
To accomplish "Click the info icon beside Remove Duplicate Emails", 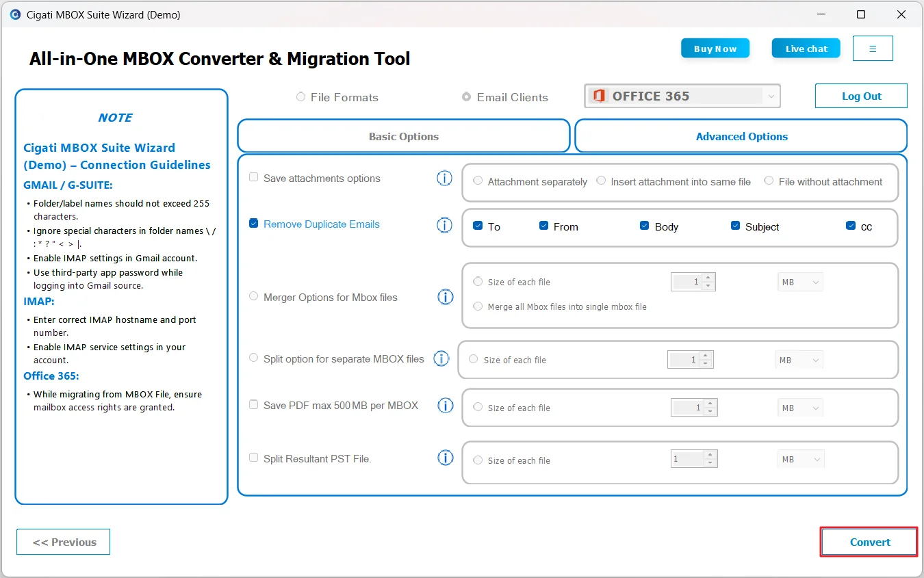I will (x=445, y=225).
